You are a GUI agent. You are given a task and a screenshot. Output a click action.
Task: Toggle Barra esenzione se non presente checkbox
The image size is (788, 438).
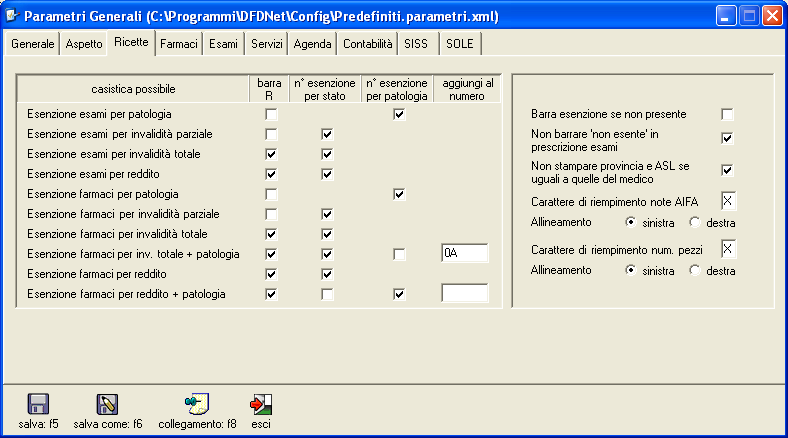728,115
